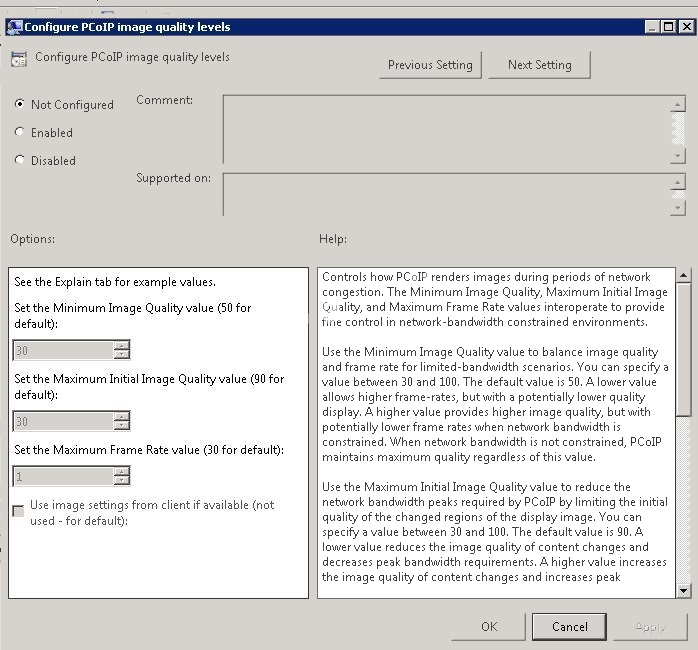Image resolution: width=698 pixels, height=650 pixels.
Task: Click help paragraph starting 'Use the Maximum Initial'
Action: 495,532
